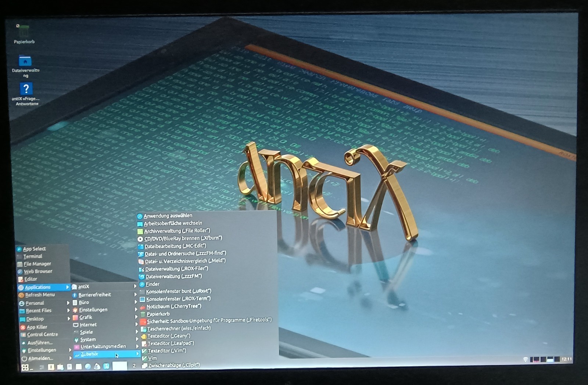Choose Ausführen... in the main menu
The width and height of the screenshot is (588, 385).
pyautogui.click(x=46, y=343)
